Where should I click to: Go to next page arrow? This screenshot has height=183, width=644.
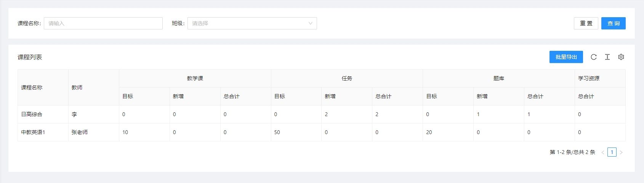[621, 152]
